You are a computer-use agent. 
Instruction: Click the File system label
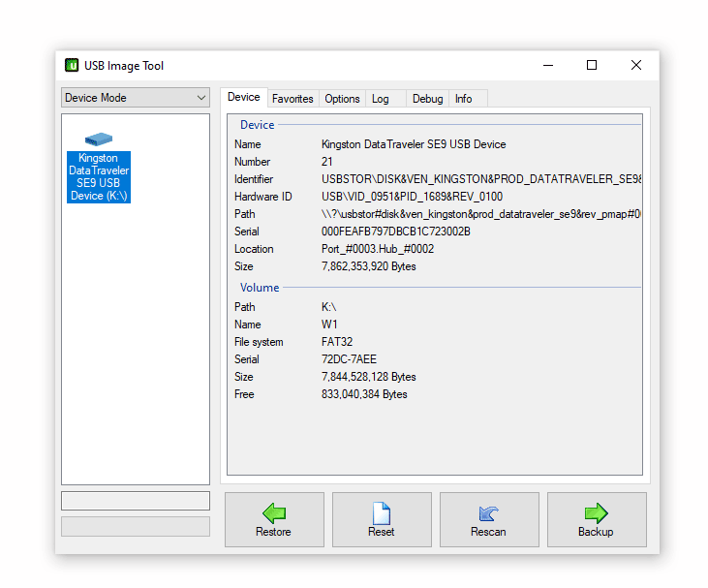259,342
